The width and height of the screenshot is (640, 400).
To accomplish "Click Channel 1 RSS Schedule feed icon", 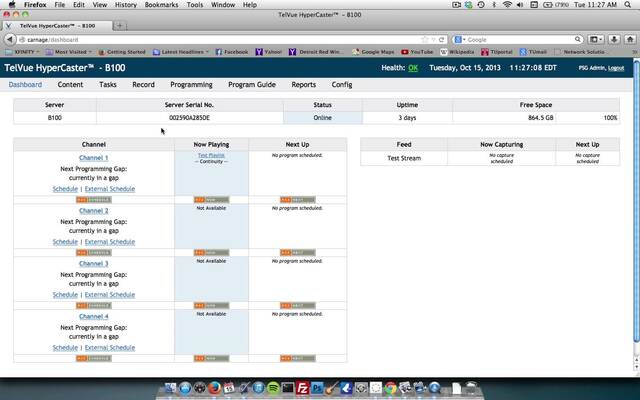I will click(93, 200).
